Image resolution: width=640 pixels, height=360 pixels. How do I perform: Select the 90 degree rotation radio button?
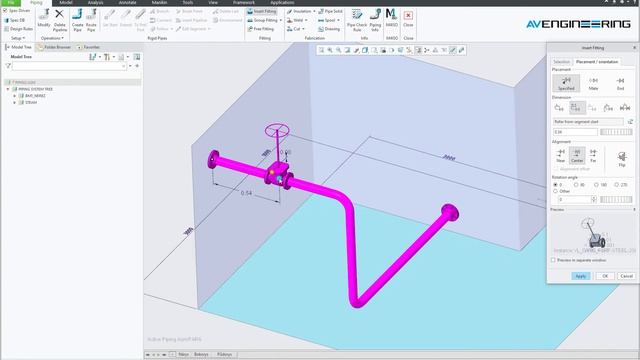tap(576, 185)
